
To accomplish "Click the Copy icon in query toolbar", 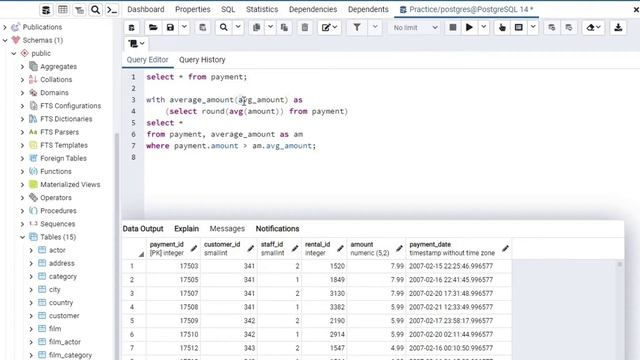I will [x=256, y=28].
